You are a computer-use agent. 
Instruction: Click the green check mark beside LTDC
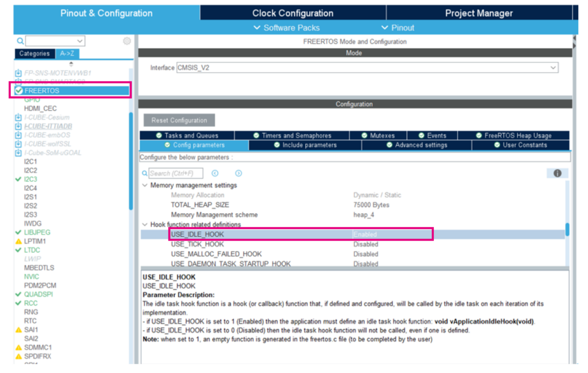point(18,250)
